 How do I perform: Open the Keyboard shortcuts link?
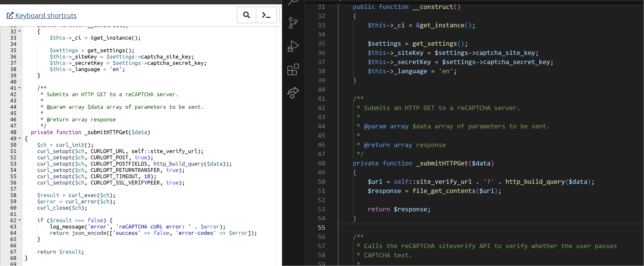[x=42, y=15]
